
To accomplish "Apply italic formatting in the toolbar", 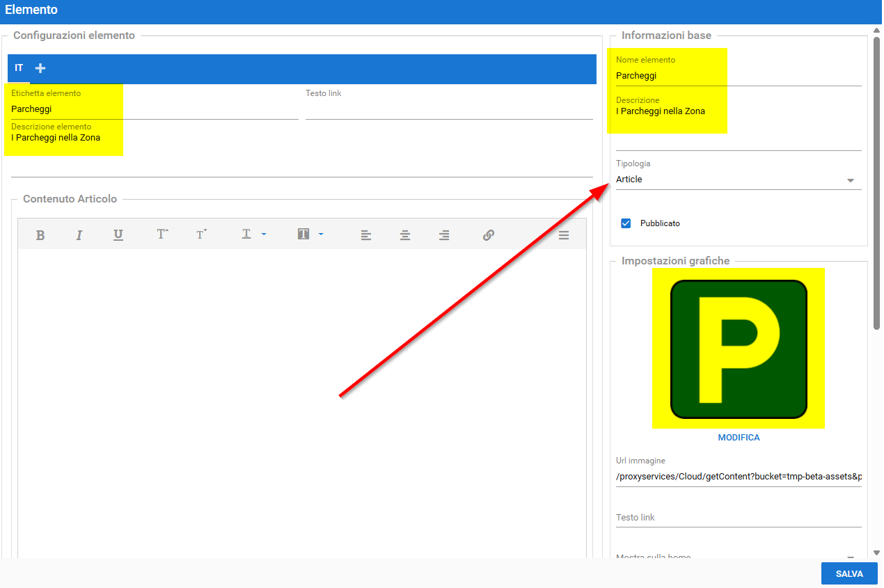I will coord(79,235).
